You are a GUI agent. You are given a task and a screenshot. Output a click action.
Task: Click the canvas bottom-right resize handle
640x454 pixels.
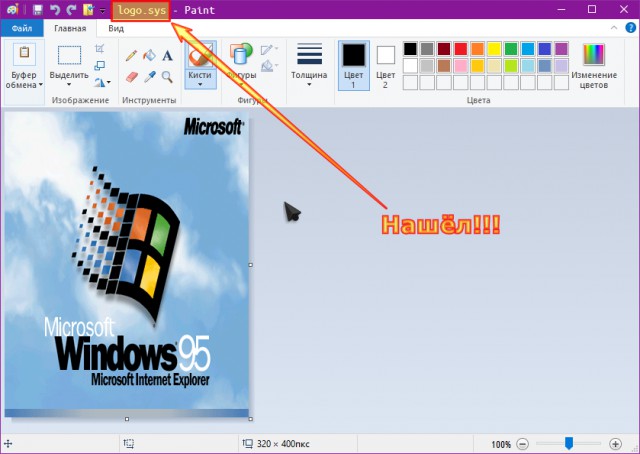251,419
